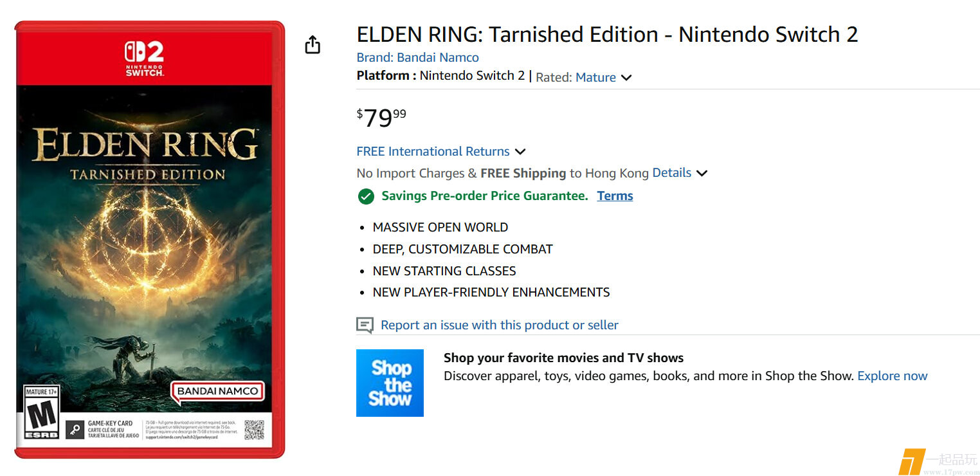Open the Brand: Bandai Namco link
Viewport: 980px width, 476px height.
pos(417,57)
